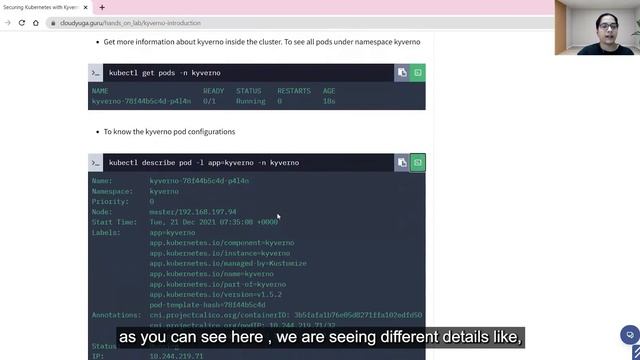
Task: Click the 'app.kubernetes.io/component=kyverno' label
Action: [222, 243]
